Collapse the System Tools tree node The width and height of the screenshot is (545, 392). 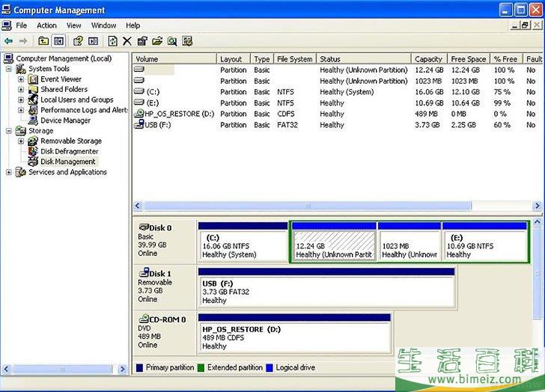point(9,69)
